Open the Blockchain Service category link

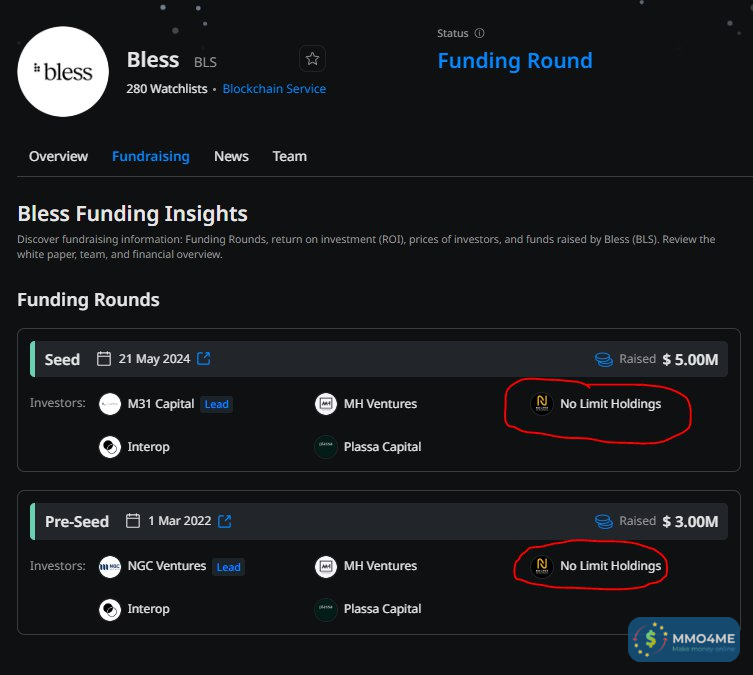coord(274,89)
